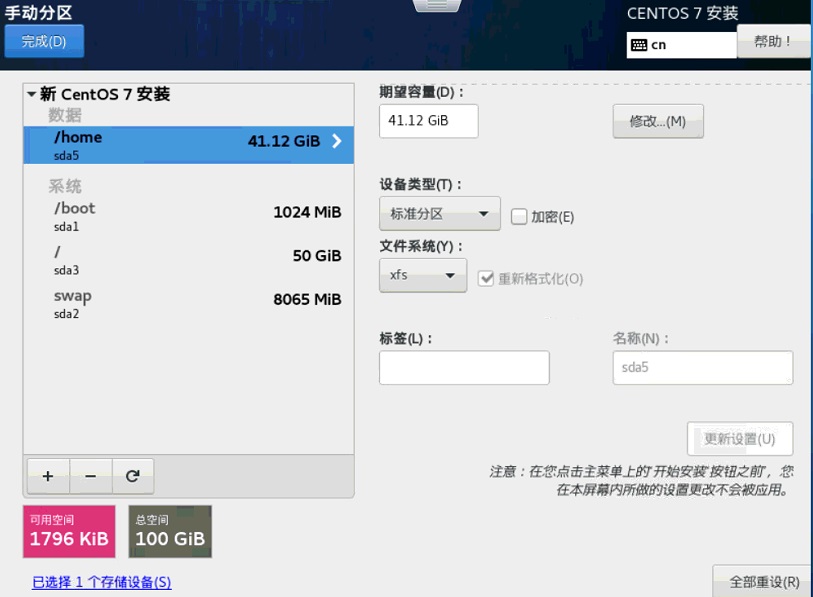Click the 完成(D) done button
Viewport: 813px width, 597px height.
(x=44, y=41)
